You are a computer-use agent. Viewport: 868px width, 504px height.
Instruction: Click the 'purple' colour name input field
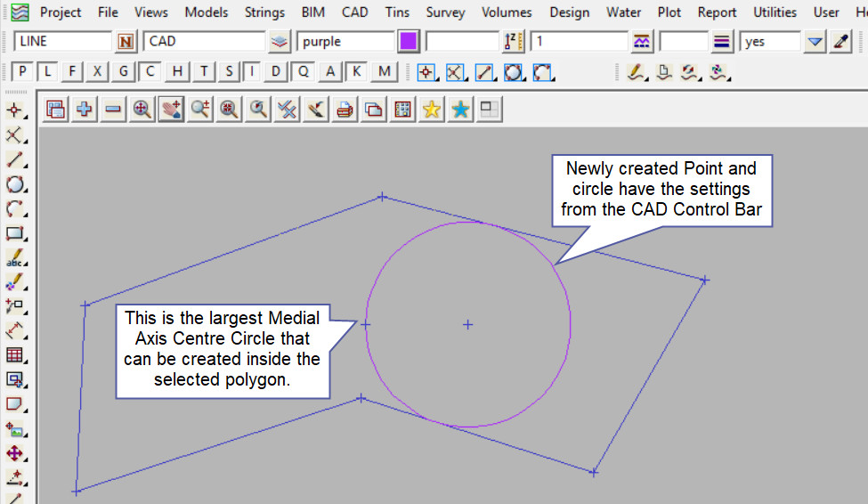(x=345, y=42)
